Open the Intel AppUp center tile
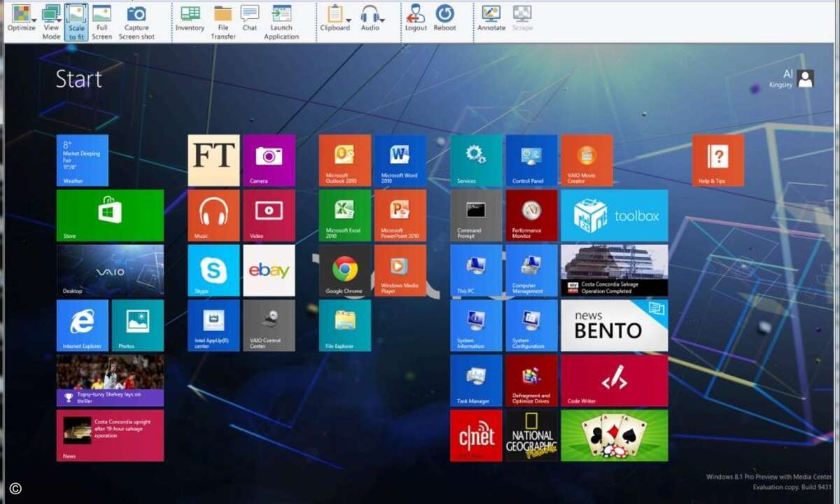This screenshot has width=840, height=504. coord(213,325)
